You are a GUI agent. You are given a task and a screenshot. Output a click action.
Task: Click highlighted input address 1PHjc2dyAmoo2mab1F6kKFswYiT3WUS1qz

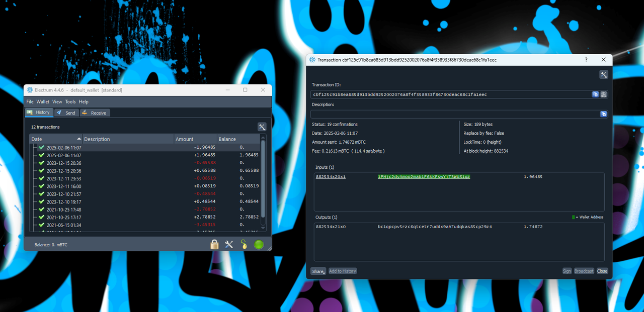(424, 177)
